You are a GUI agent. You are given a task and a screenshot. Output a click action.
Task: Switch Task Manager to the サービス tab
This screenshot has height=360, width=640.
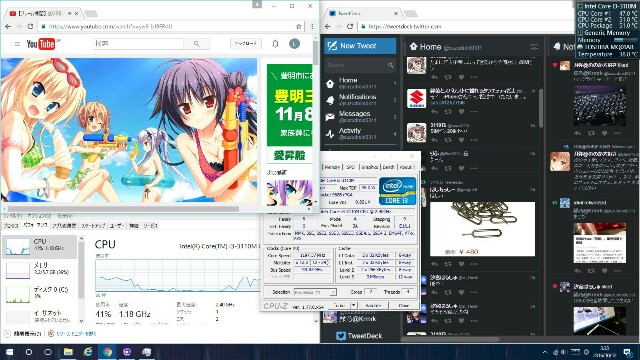pos(150,225)
